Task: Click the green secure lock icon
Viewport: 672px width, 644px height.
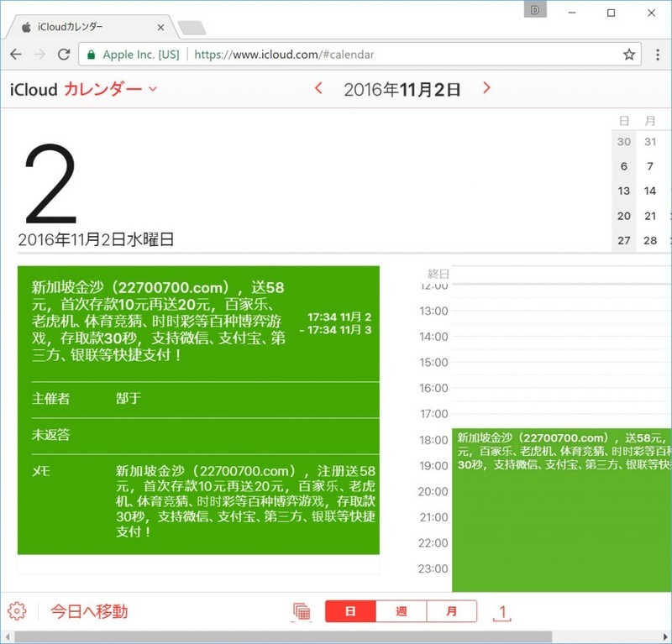Action: pos(91,55)
